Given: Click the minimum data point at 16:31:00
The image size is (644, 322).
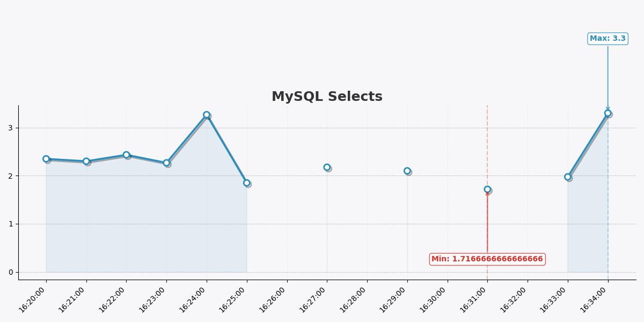Looking at the screenshot, I should tap(487, 189).
